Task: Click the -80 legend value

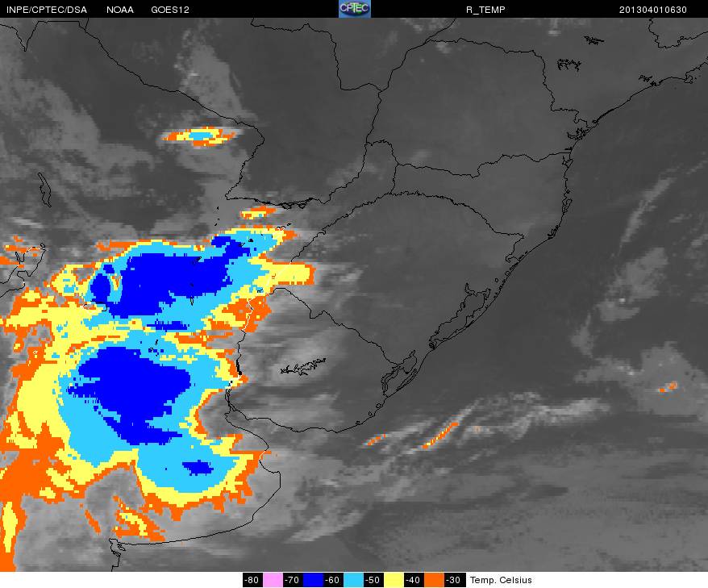Action: (x=252, y=580)
